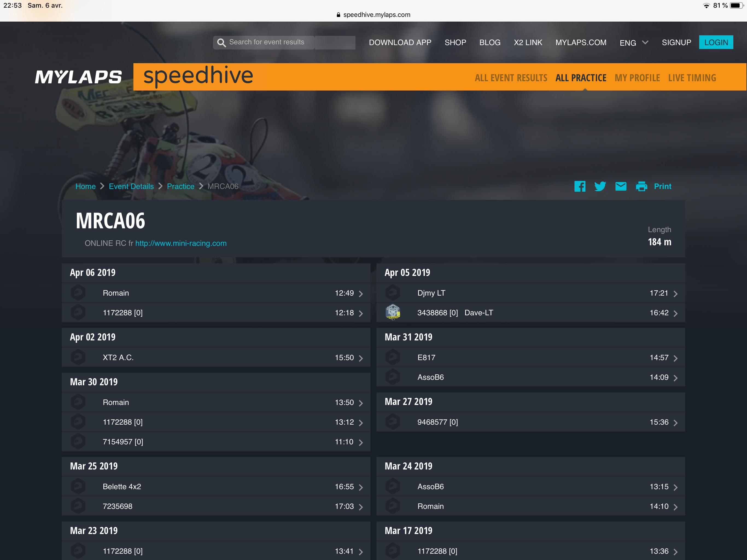The width and height of the screenshot is (747, 560).
Task: Click the LOGIN button
Action: (716, 42)
